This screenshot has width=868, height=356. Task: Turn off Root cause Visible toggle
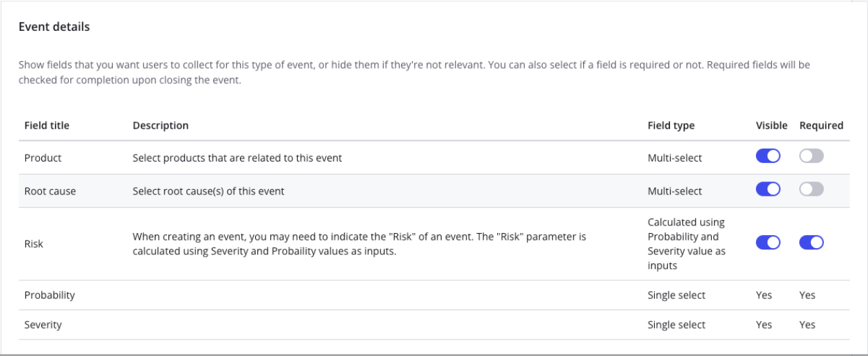click(x=768, y=190)
